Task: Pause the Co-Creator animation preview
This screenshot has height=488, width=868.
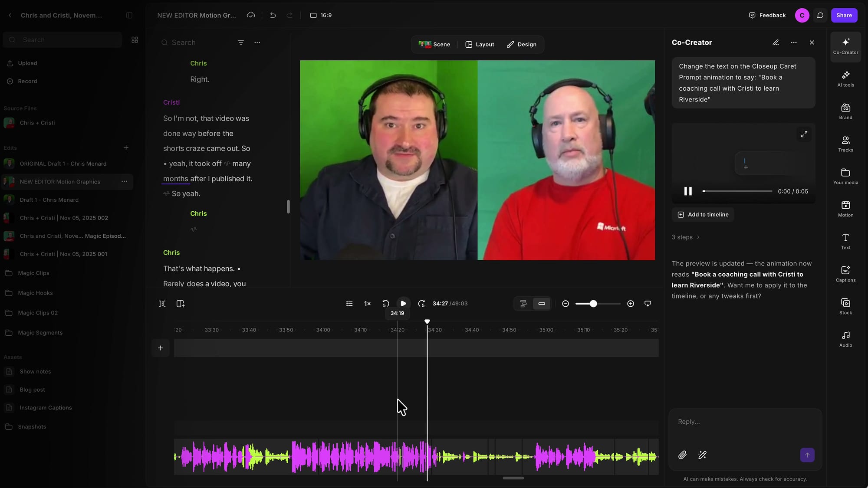Action: point(688,191)
